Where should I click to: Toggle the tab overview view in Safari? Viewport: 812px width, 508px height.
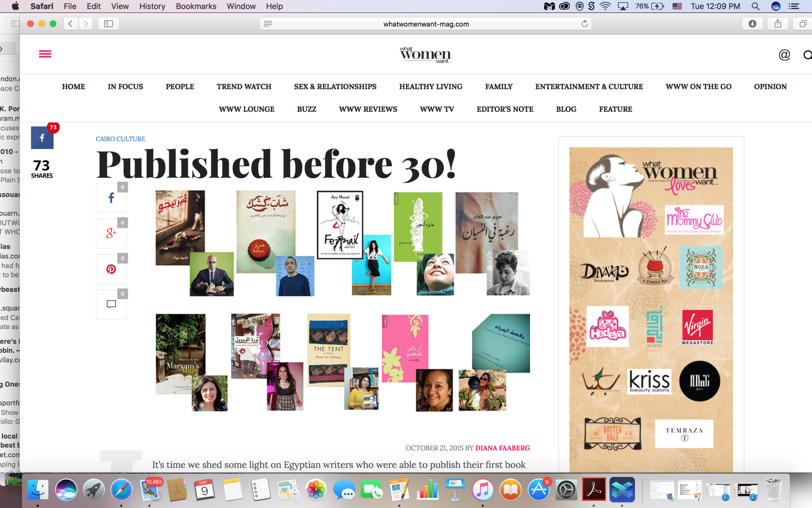point(803,23)
